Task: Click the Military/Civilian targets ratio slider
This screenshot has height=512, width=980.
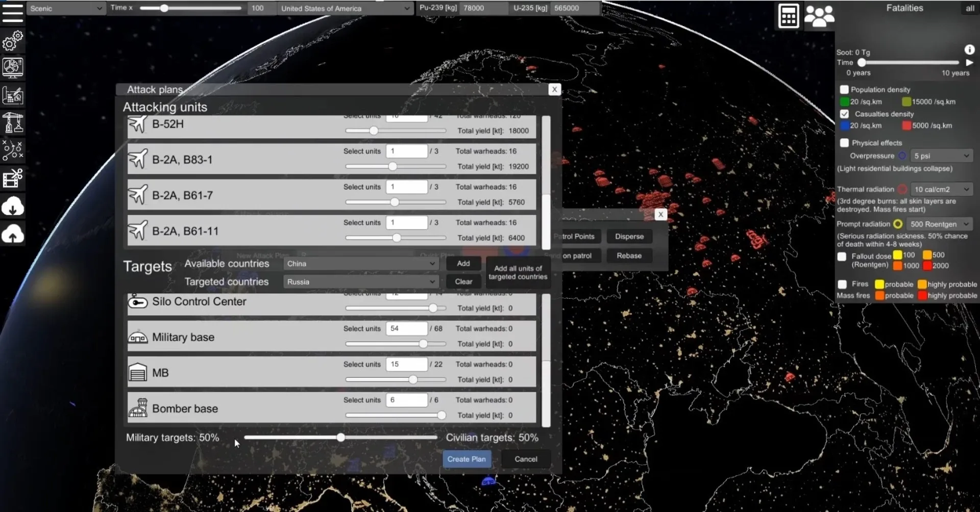Action: click(x=340, y=438)
